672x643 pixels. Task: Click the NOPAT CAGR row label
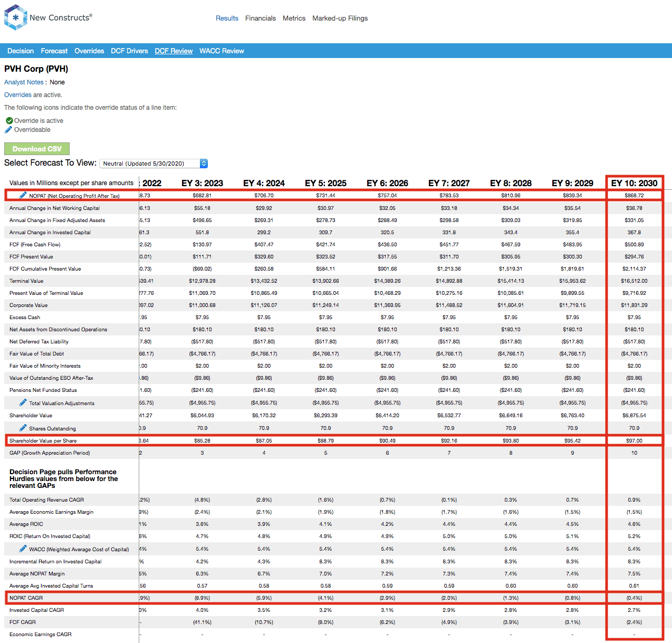tap(26, 598)
